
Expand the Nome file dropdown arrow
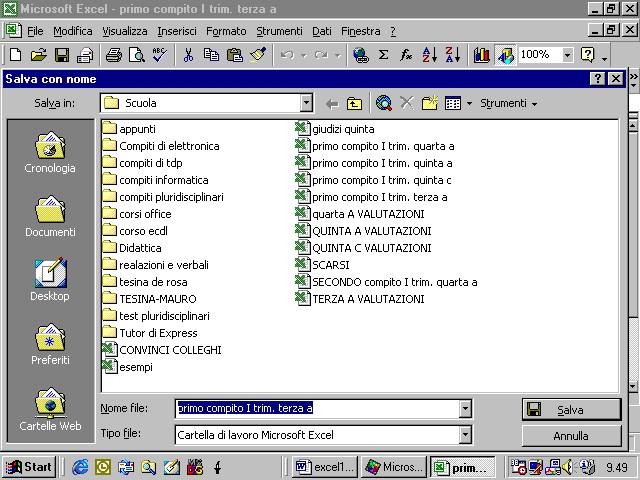tap(465, 408)
